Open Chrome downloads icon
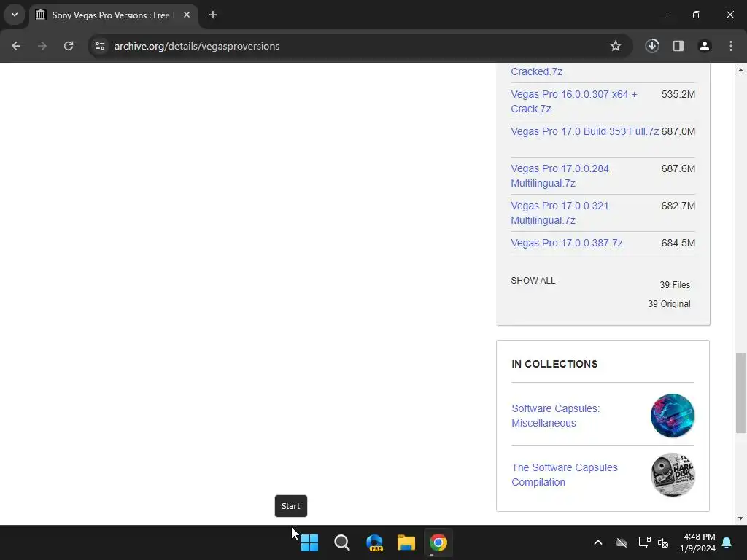This screenshot has height=560, width=747. [652, 46]
